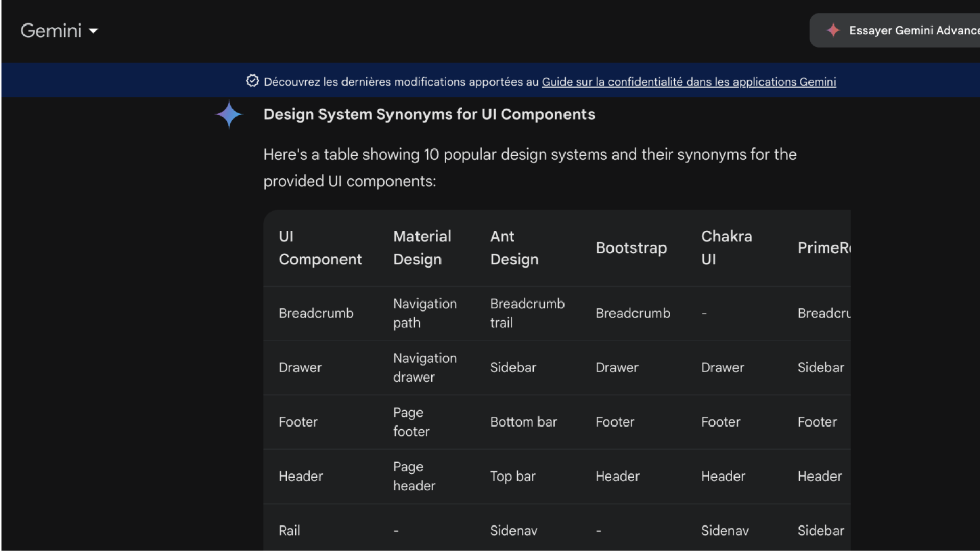The image size is (980, 551).
Task: Click the Gemini sparkle response icon
Action: pyautogui.click(x=229, y=114)
